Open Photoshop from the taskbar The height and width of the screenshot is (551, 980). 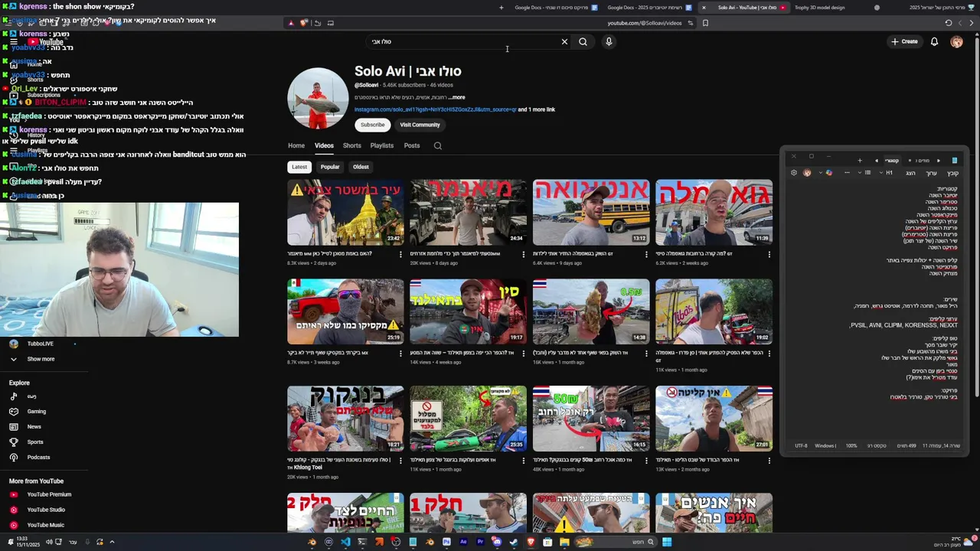[x=446, y=542]
